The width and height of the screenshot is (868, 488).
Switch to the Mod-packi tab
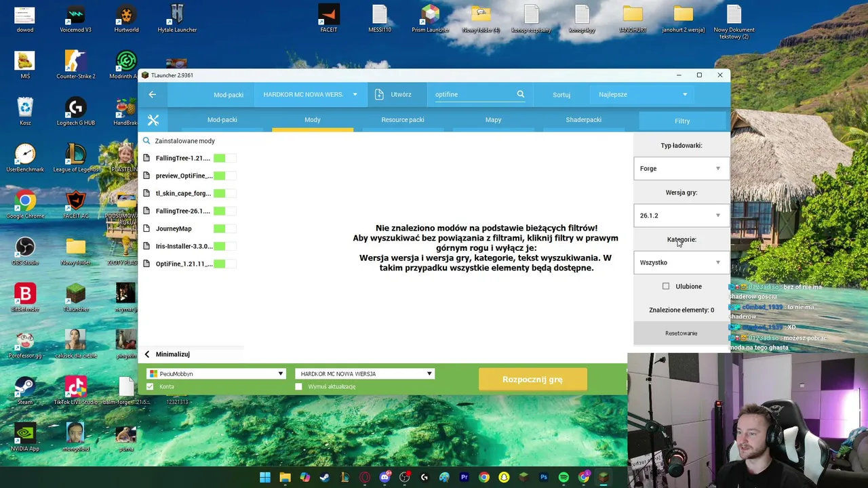point(222,120)
